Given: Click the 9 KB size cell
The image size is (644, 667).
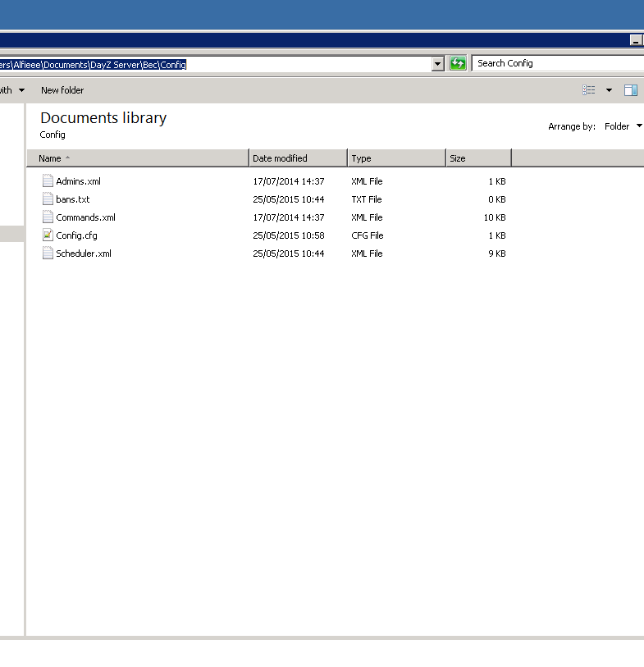Looking at the screenshot, I should (x=497, y=254).
